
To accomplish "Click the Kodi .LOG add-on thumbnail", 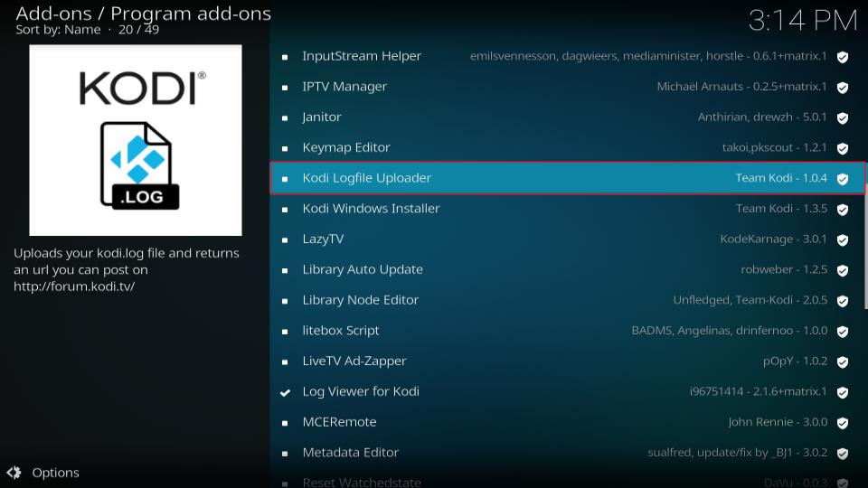I will coord(136,140).
